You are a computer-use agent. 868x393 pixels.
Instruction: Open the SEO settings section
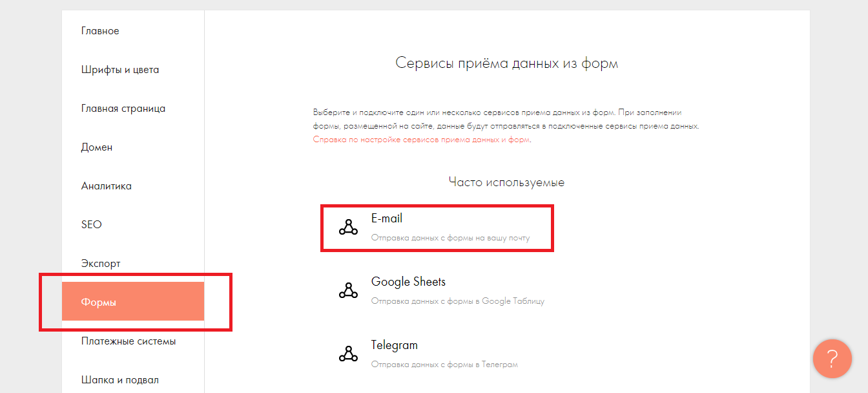[92, 225]
